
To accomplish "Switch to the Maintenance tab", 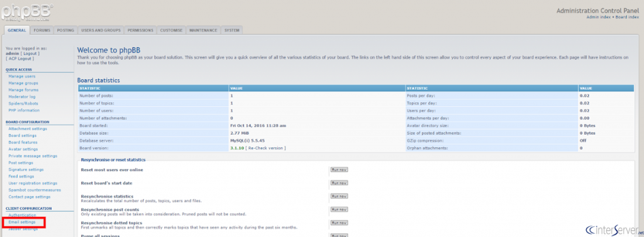I will point(203,30).
